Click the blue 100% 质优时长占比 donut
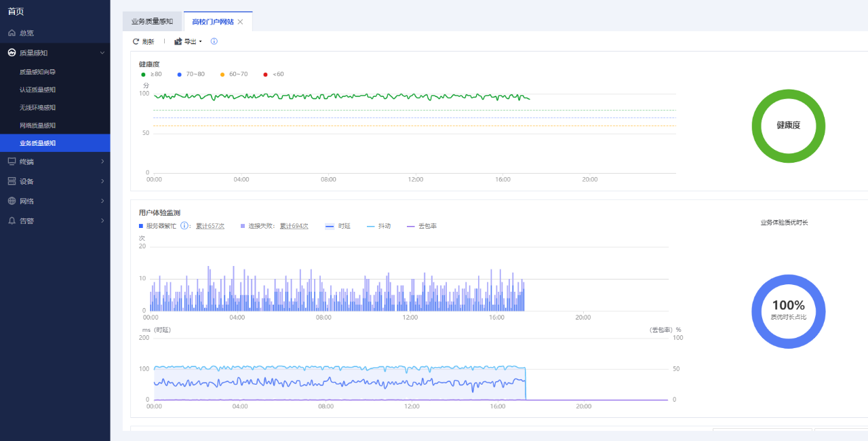Image resolution: width=868 pixels, height=441 pixels. coord(789,311)
